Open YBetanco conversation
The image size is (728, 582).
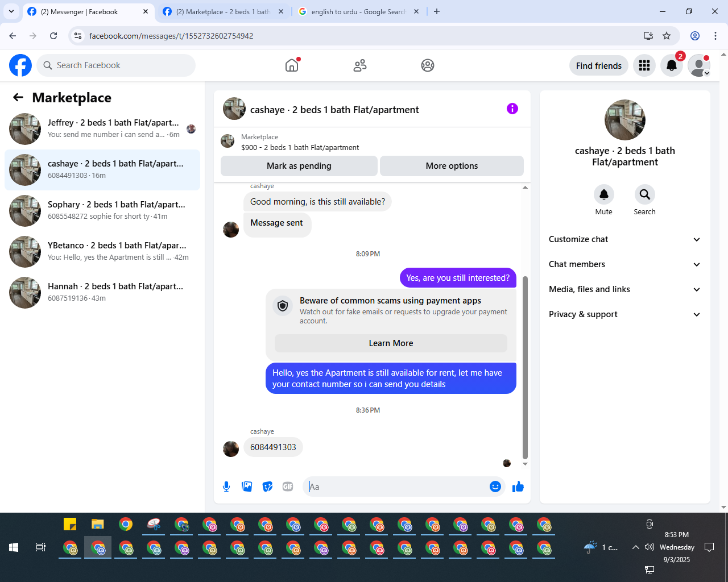pyautogui.click(x=102, y=252)
